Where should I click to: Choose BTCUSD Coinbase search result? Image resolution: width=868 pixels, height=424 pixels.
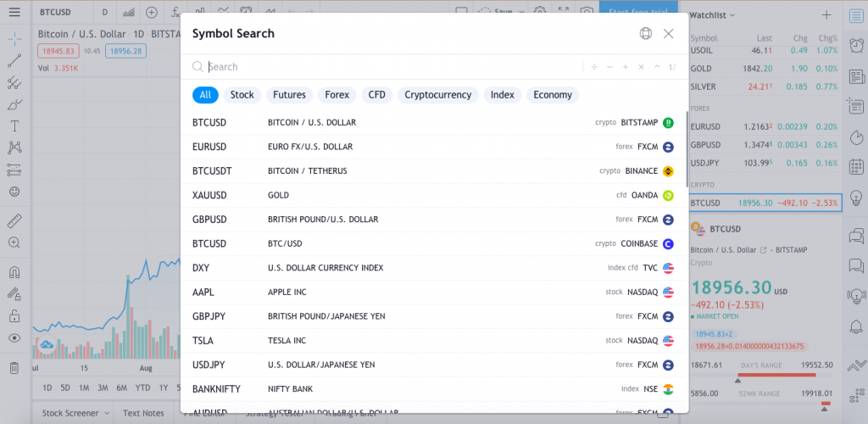pos(433,243)
